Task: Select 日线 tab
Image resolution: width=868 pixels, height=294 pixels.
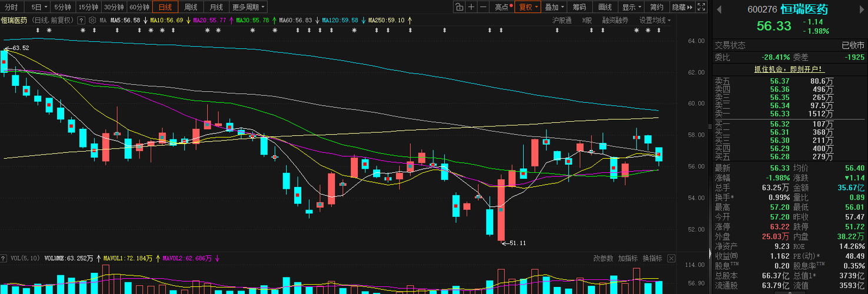Action: [165, 7]
